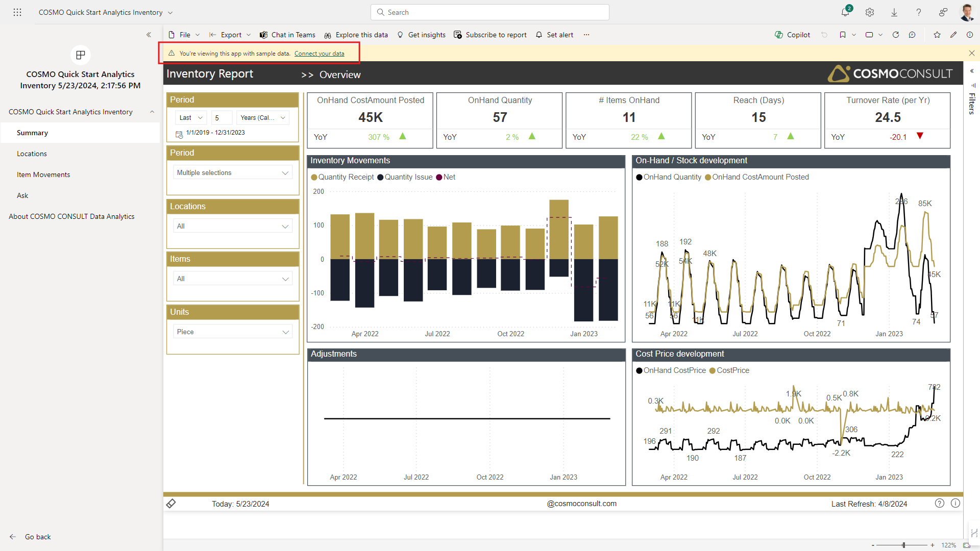Open the Copilot pane
Image resolution: width=980 pixels, height=551 pixels.
point(792,35)
